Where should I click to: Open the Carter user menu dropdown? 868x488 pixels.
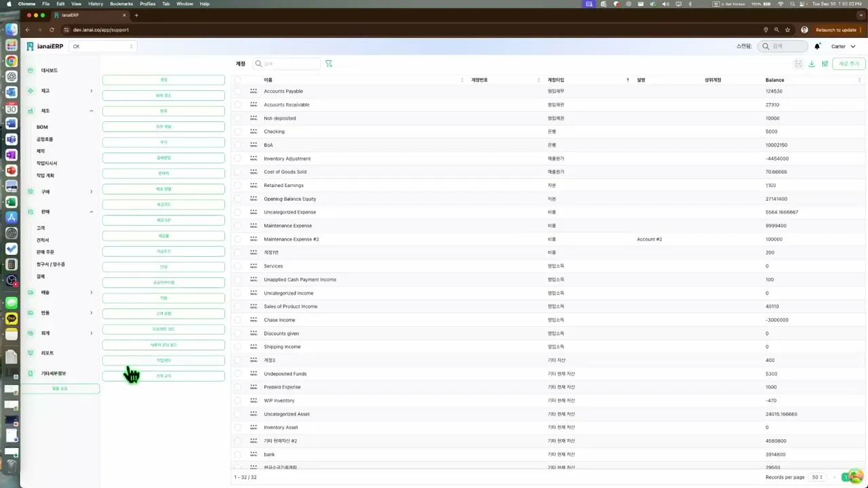[844, 46]
